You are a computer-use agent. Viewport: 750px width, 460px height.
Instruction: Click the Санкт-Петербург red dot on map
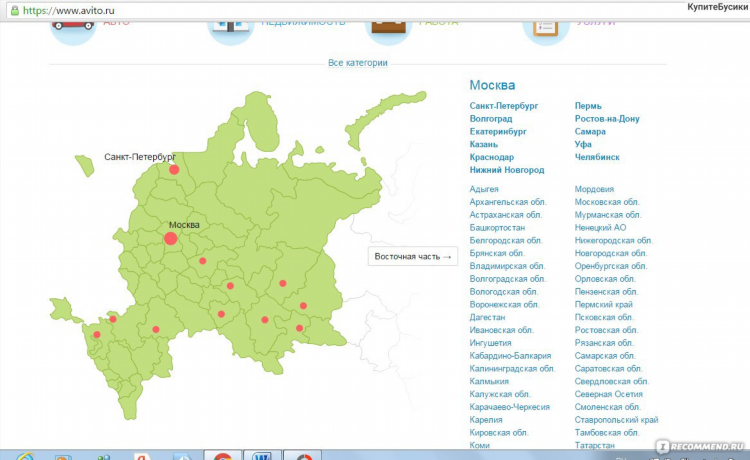click(x=174, y=169)
